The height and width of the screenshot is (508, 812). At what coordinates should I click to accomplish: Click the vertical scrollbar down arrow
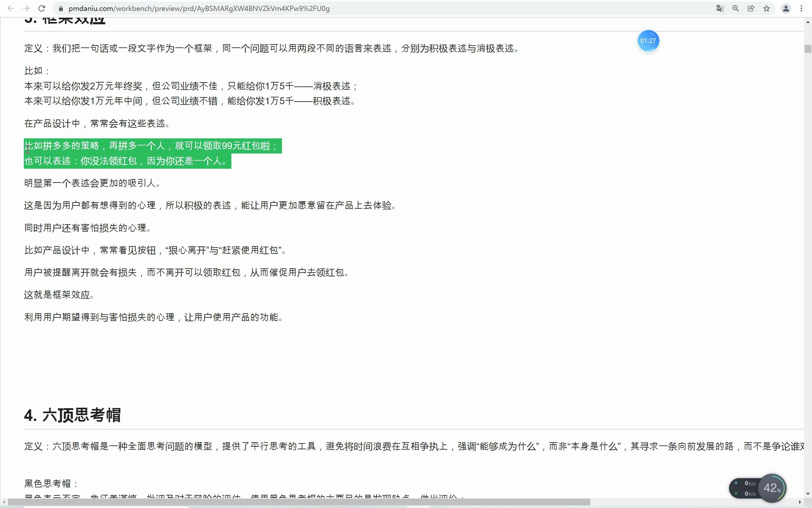pyautogui.click(x=807, y=494)
